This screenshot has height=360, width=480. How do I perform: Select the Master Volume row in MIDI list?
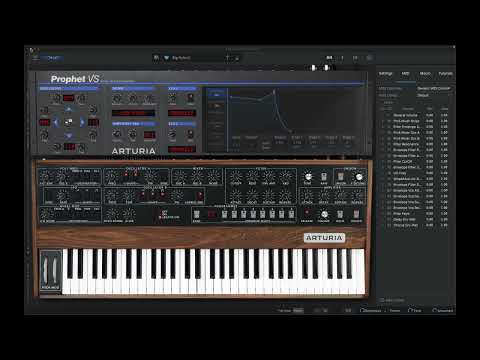click(415, 115)
